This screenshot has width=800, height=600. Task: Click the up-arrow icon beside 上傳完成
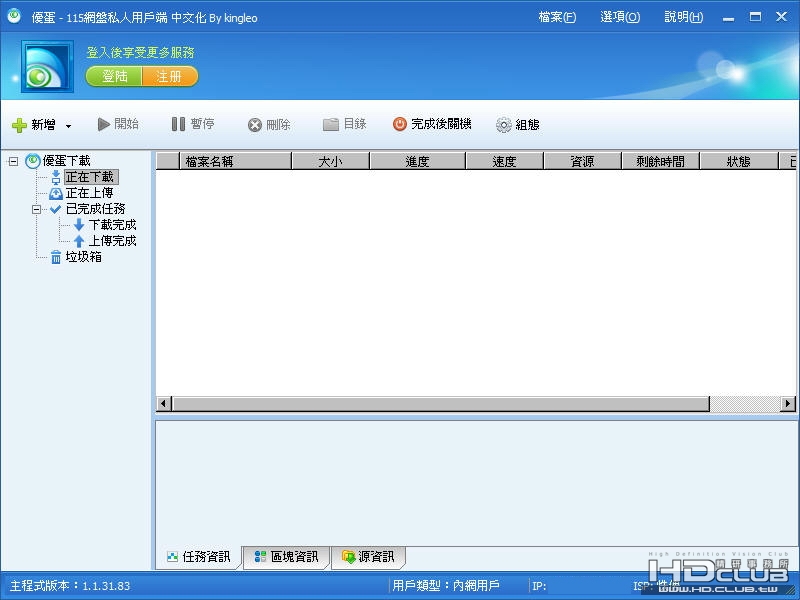point(79,241)
